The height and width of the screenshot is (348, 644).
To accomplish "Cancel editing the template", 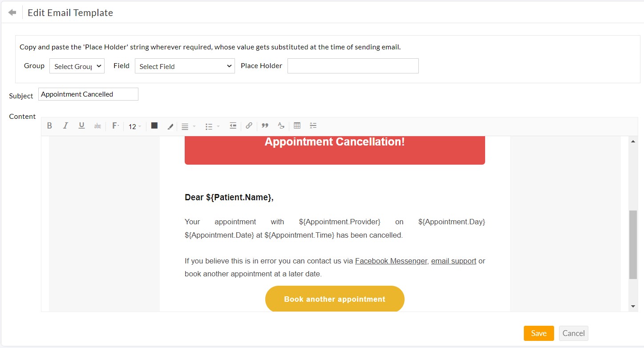I will click(x=573, y=333).
